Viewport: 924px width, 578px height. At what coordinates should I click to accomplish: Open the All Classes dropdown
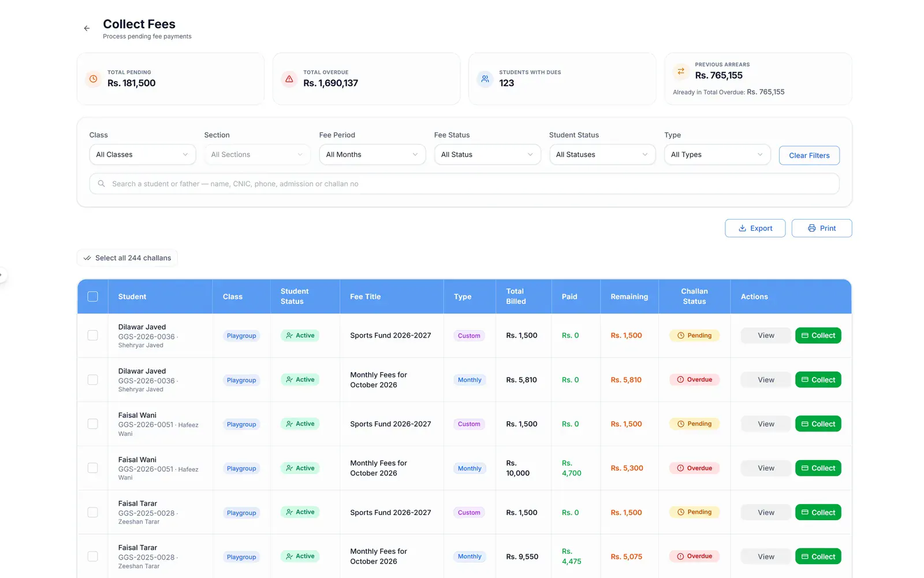pos(142,154)
